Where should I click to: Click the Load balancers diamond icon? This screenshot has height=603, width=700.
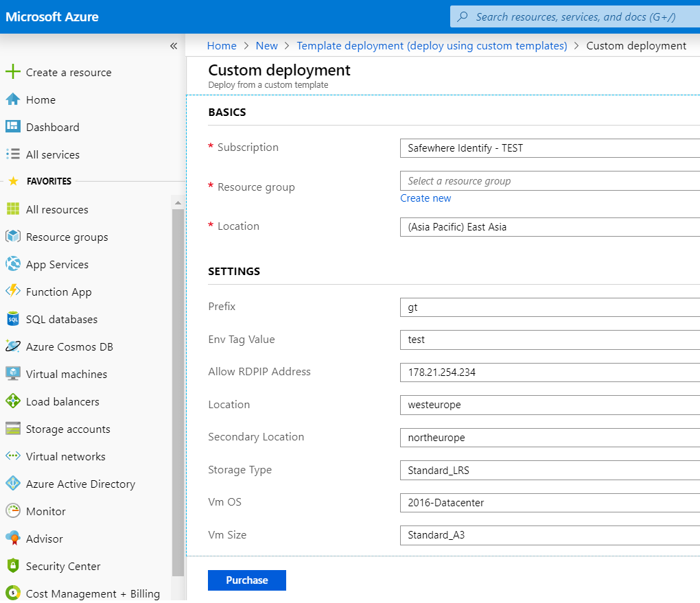pos(13,401)
